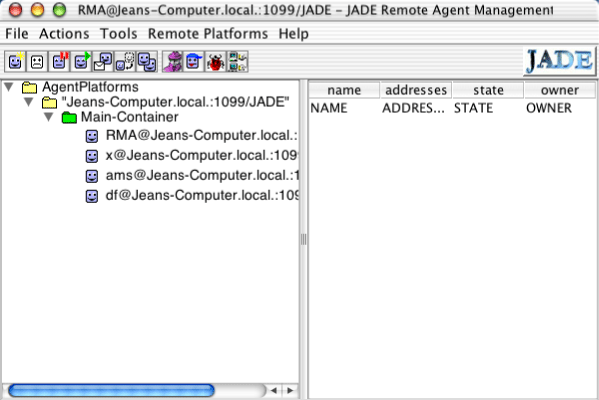This screenshot has height=400, width=599.
Task: Click the blue horizontal scrollbar thumb
Action: (111, 390)
